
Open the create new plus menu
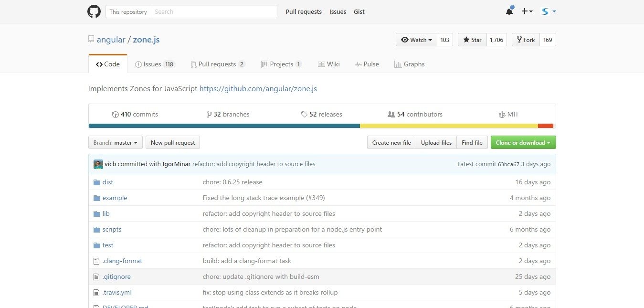(x=527, y=11)
